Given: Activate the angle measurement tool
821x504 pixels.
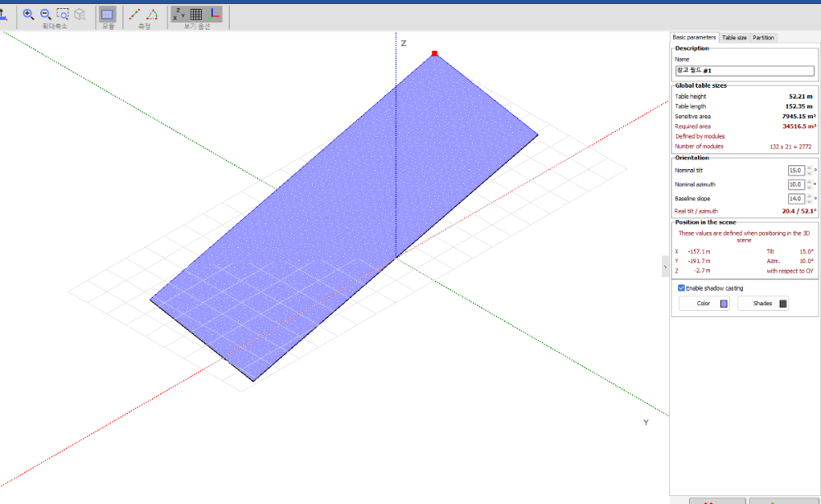Looking at the screenshot, I should tap(150, 14).
